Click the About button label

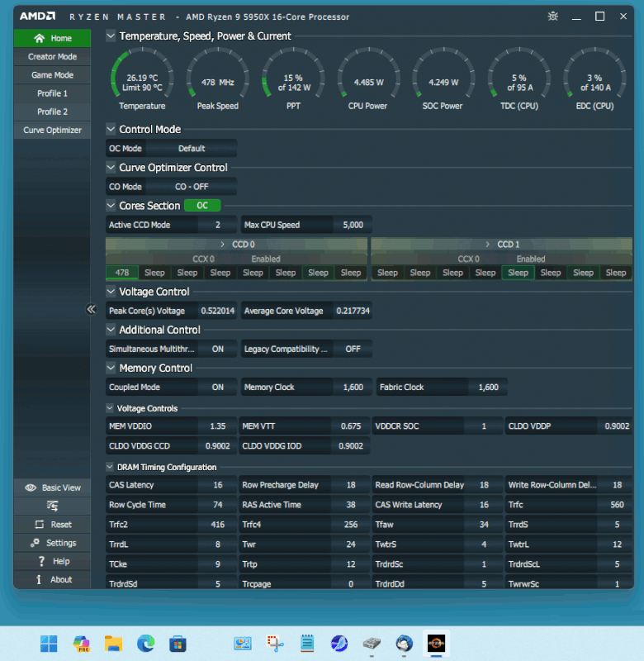(61, 580)
